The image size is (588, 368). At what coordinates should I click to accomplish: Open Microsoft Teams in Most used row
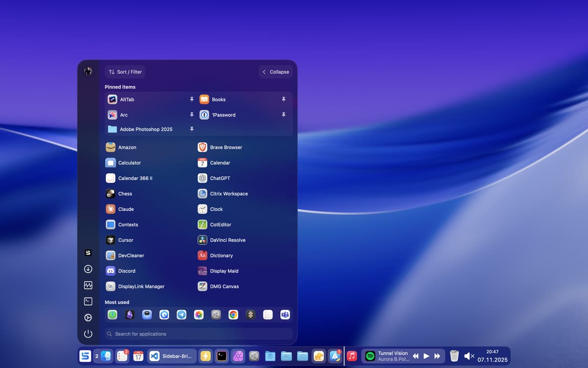(285, 315)
